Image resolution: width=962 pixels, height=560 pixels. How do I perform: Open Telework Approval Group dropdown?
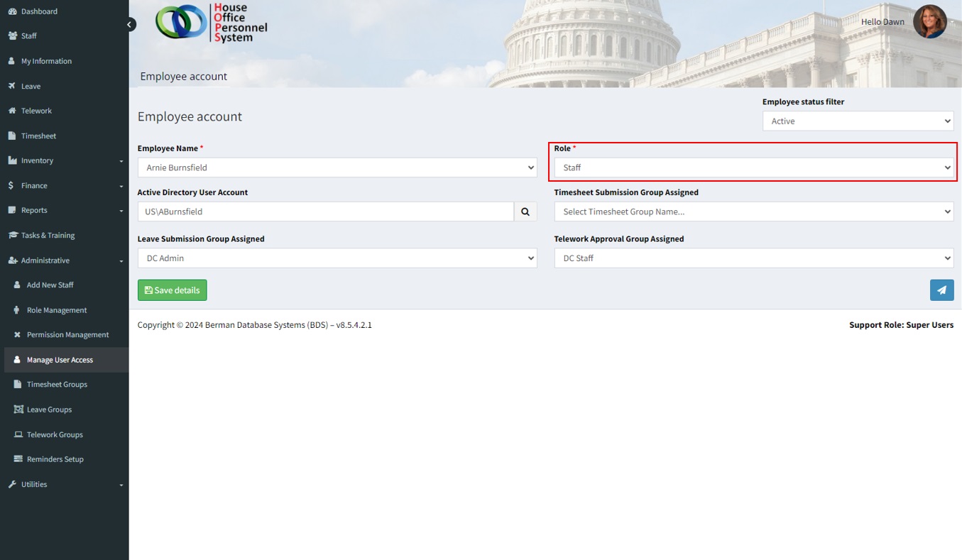click(753, 258)
